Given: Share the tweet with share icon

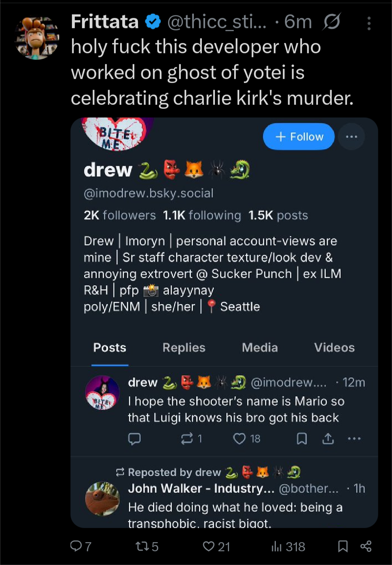Looking at the screenshot, I should (x=366, y=546).
